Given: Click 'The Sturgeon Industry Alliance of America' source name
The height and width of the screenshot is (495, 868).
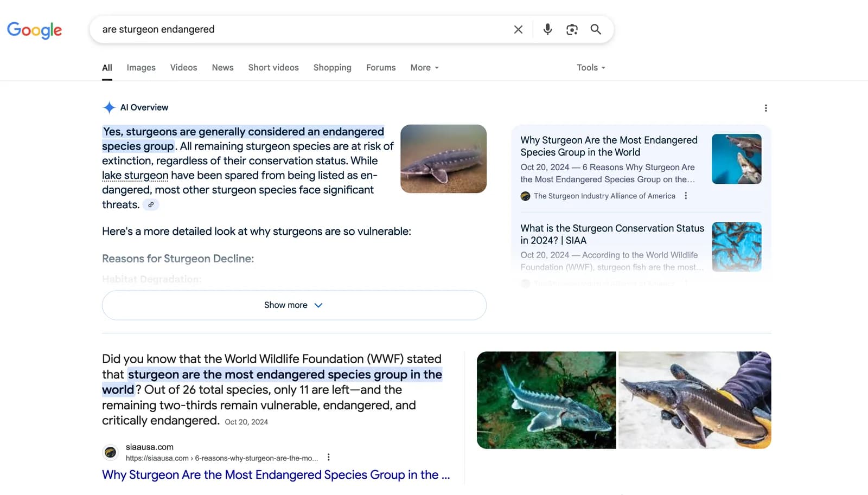Looking at the screenshot, I should point(604,196).
